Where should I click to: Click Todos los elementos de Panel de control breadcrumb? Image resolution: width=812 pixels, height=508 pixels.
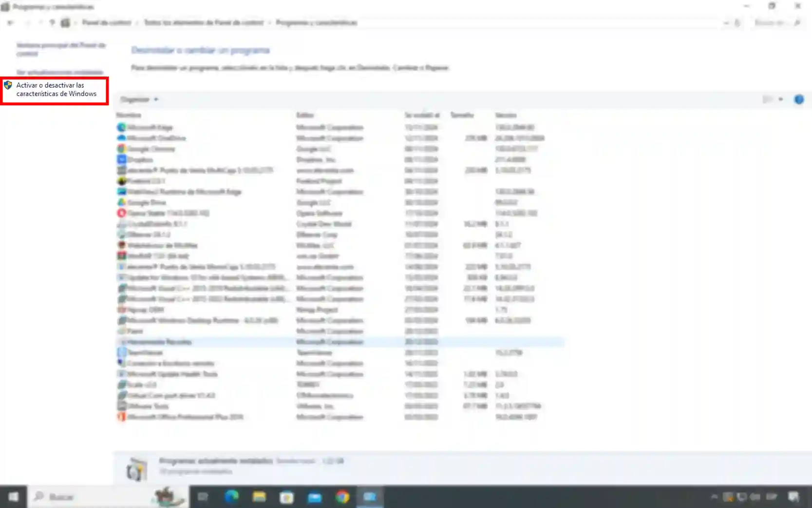[204, 22]
